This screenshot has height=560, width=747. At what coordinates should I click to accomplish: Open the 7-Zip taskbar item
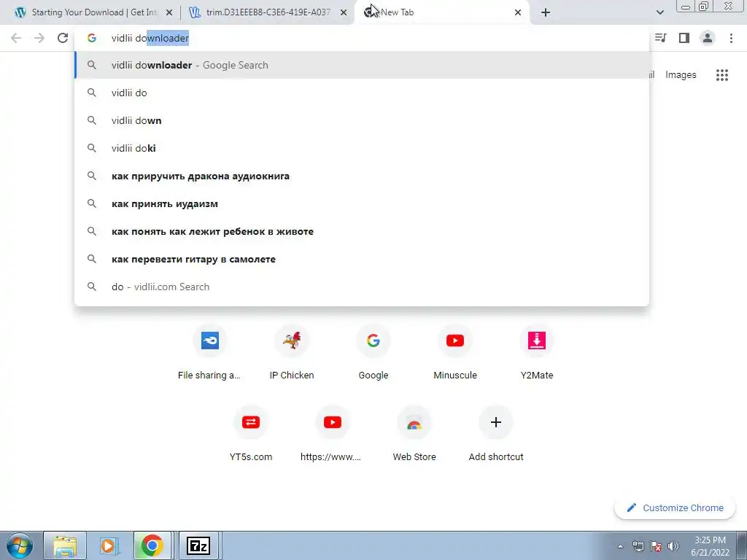click(198, 545)
